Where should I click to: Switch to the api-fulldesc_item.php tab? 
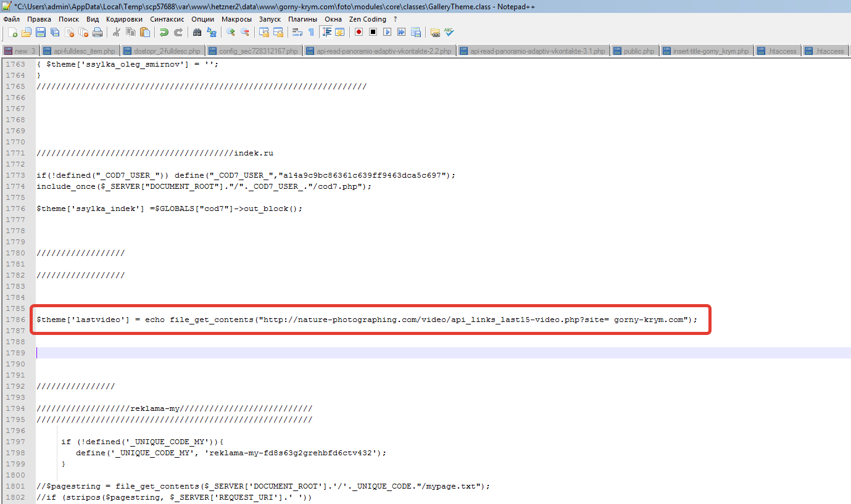pyautogui.click(x=80, y=51)
